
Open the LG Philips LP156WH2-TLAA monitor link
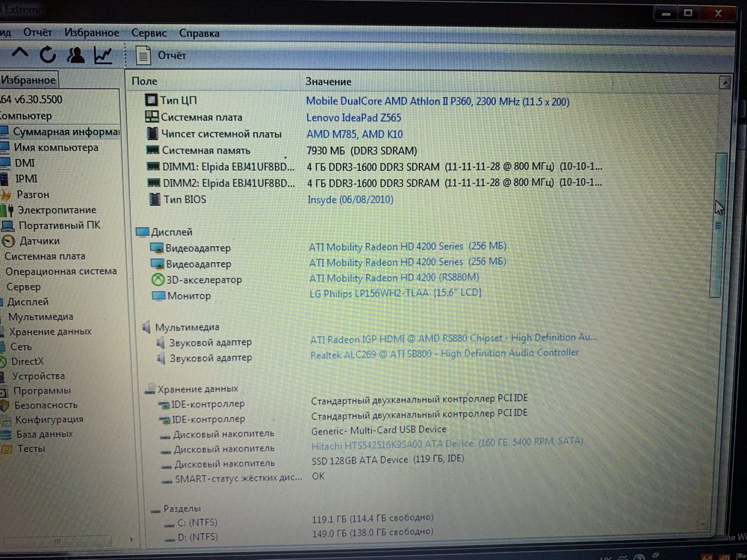[395, 293]
